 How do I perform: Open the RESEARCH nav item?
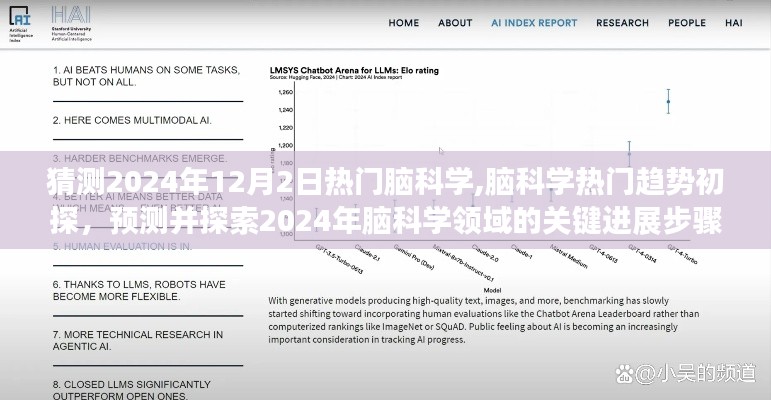click(623, 23)
